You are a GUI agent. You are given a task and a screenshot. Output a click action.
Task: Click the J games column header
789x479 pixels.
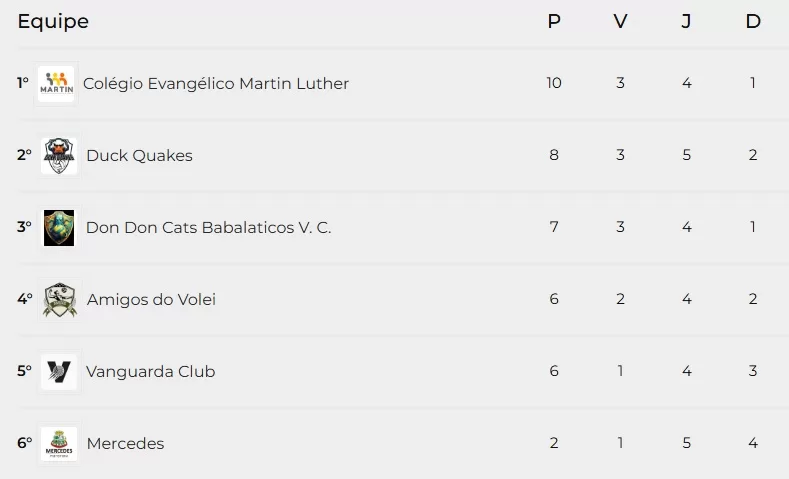[x=686, y=21]
